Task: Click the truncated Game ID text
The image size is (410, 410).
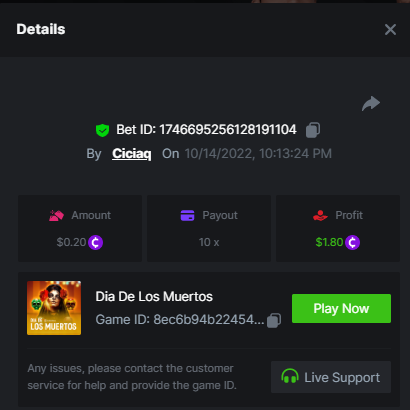Action: coord(209,320)
